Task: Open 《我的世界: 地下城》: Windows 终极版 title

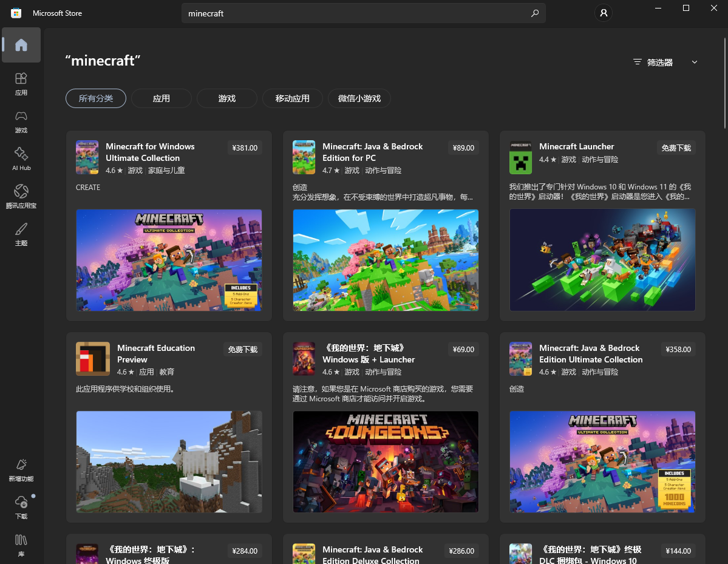Action: pos(150,555)
